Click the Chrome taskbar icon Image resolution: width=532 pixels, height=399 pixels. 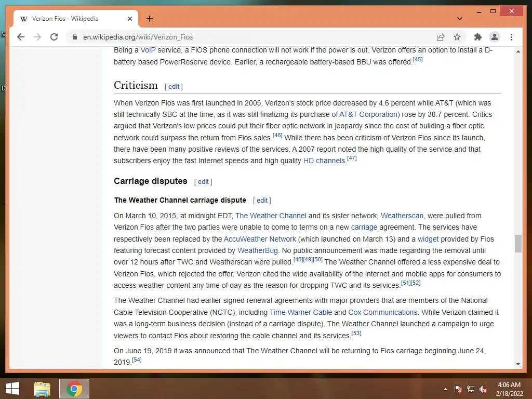[74, 389]
